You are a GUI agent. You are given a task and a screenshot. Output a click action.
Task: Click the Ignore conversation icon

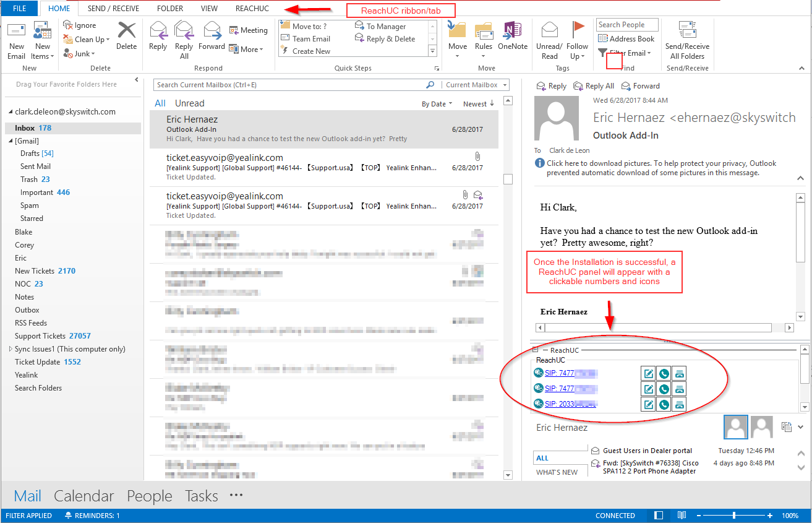[x=68, y=25]
